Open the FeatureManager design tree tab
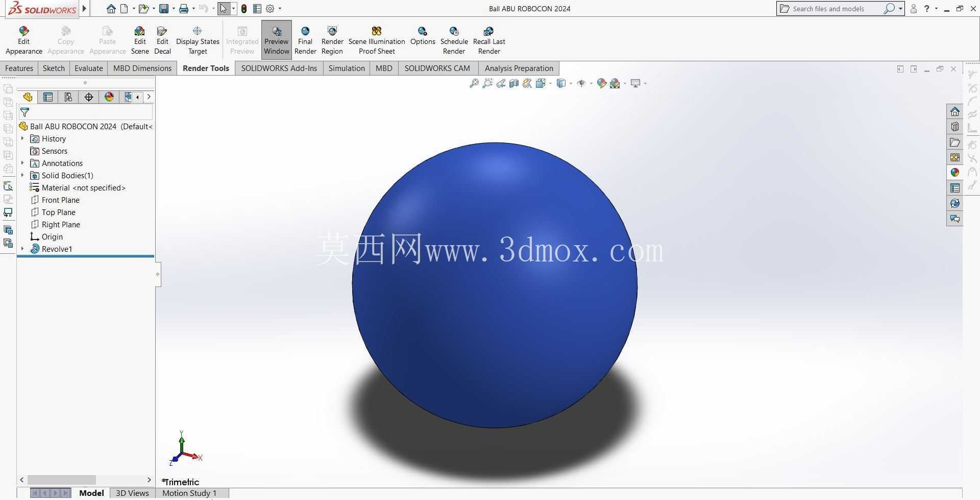Screen dimensions: 980x500 (x=28, y=97)
